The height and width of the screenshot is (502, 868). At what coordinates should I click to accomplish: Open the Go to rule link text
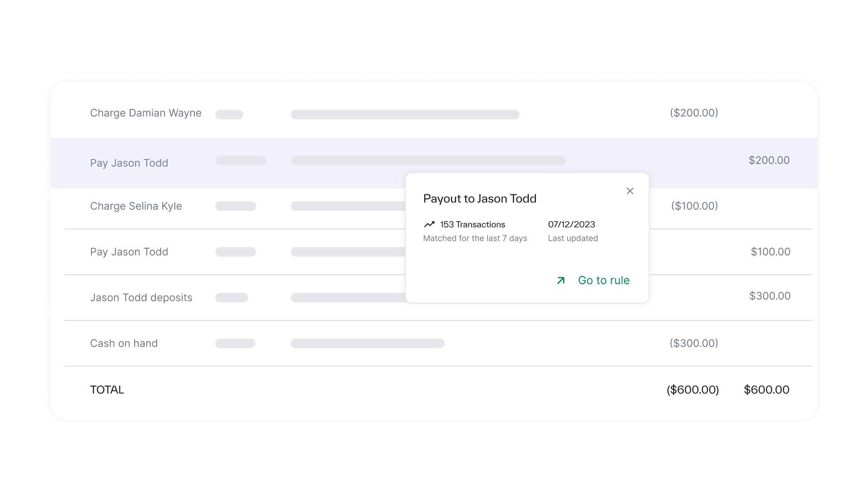603,280
